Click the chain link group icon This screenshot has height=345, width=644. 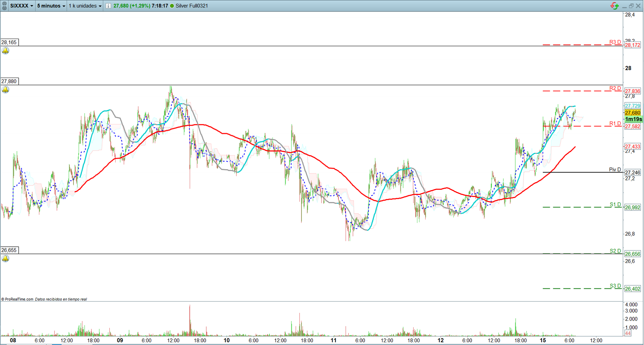tap(4, 6)
